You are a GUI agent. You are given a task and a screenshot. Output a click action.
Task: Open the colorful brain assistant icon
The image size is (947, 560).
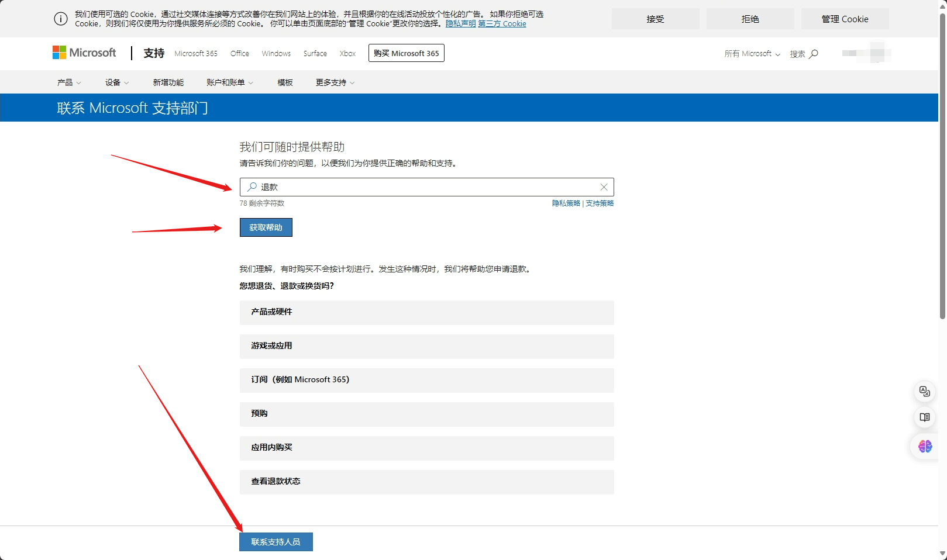[925, 447]
